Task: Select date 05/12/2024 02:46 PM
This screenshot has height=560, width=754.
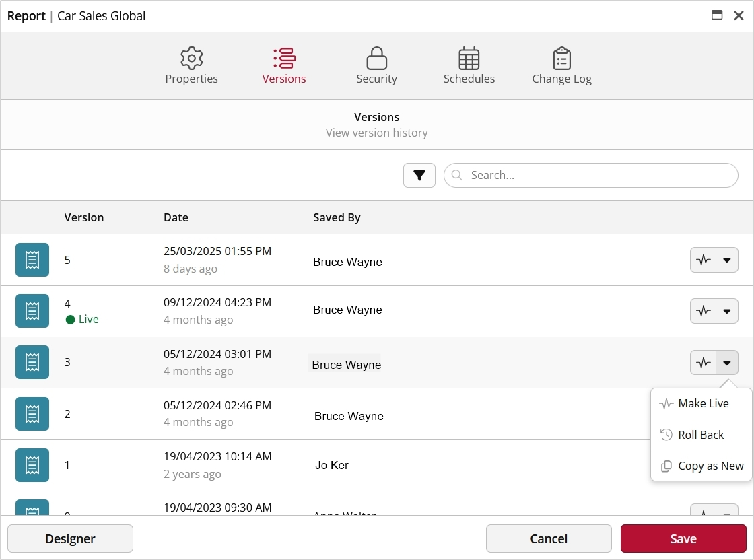Action: pyautogui.click(x=217, y=406)
